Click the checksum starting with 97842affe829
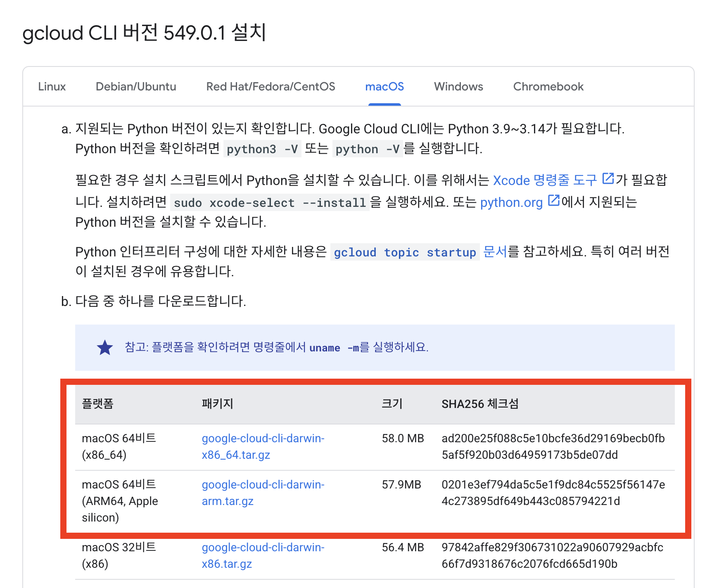The image size is (712, 588). tap(553, 556)
